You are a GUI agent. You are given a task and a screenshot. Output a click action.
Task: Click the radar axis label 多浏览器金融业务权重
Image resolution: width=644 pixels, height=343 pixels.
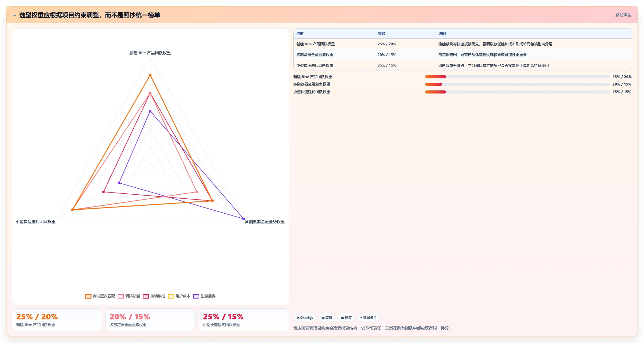(265, 222)
